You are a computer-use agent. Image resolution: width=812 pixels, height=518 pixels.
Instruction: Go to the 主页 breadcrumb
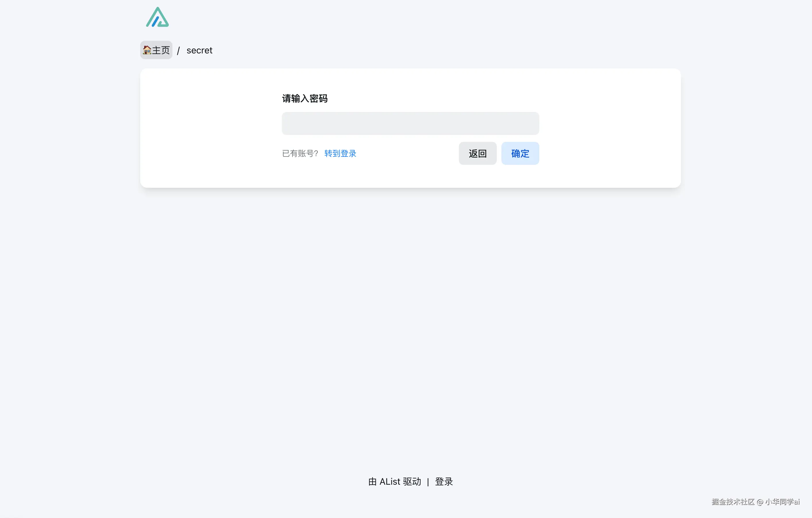[x=161, y=50]
